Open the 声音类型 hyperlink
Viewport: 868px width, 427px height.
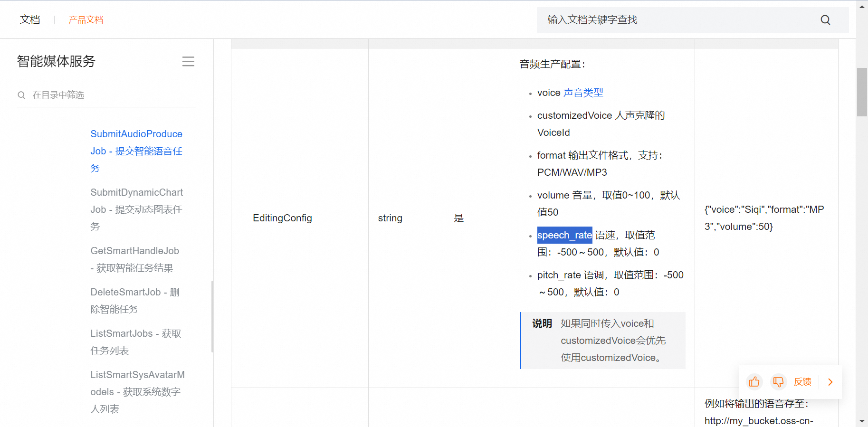(583, 93)
